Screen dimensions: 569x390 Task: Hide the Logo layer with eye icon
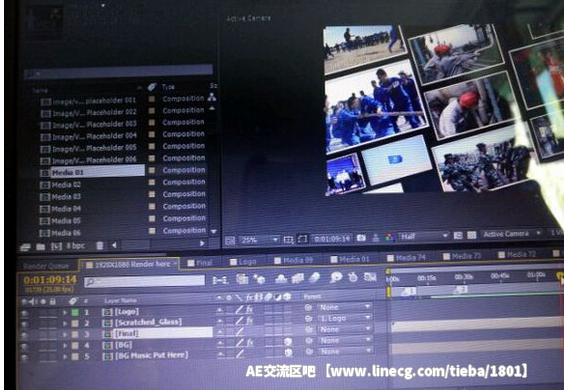click(25, 313)
